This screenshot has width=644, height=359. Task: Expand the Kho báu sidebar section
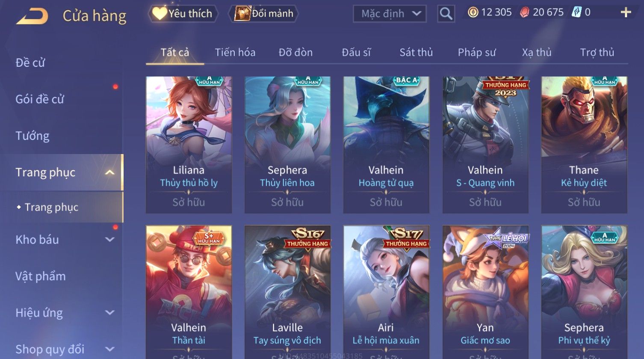(x=110, y=240)
